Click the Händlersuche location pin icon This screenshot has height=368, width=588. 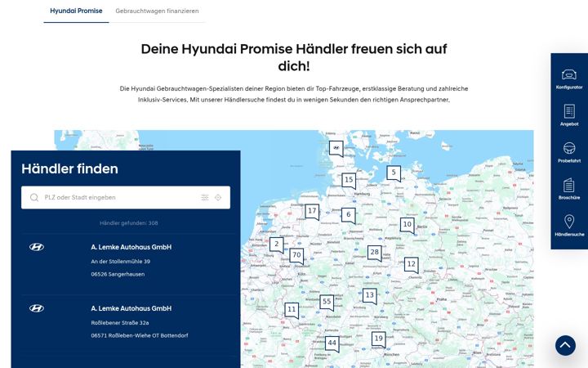[x=569, y=222]
